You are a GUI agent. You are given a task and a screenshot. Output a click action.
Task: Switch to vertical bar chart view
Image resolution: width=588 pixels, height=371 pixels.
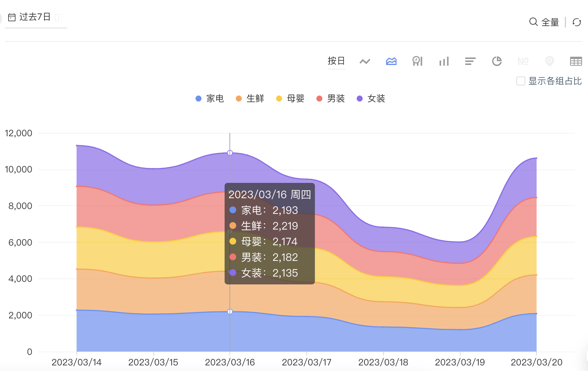pyautogui.click(x=444, y=61)
